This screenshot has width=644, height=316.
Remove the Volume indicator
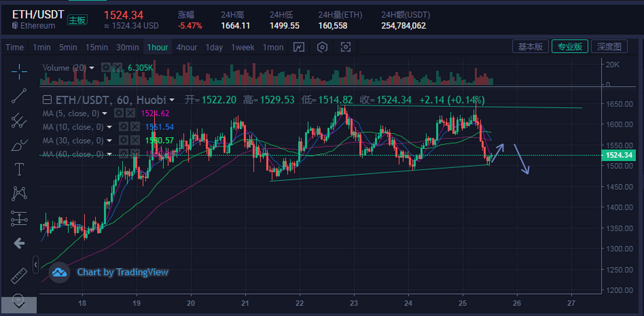tap(117, 68)
